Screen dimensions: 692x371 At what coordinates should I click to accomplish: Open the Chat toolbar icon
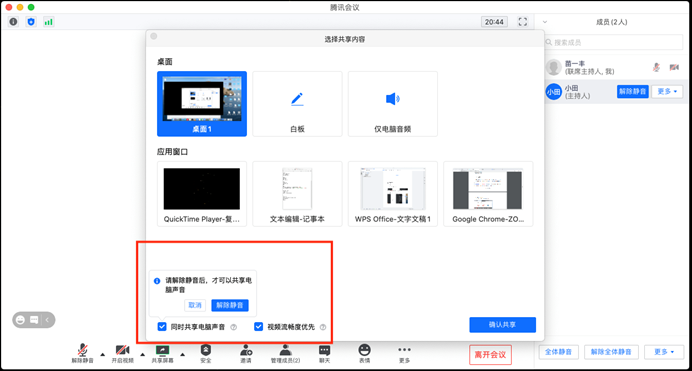324,353
